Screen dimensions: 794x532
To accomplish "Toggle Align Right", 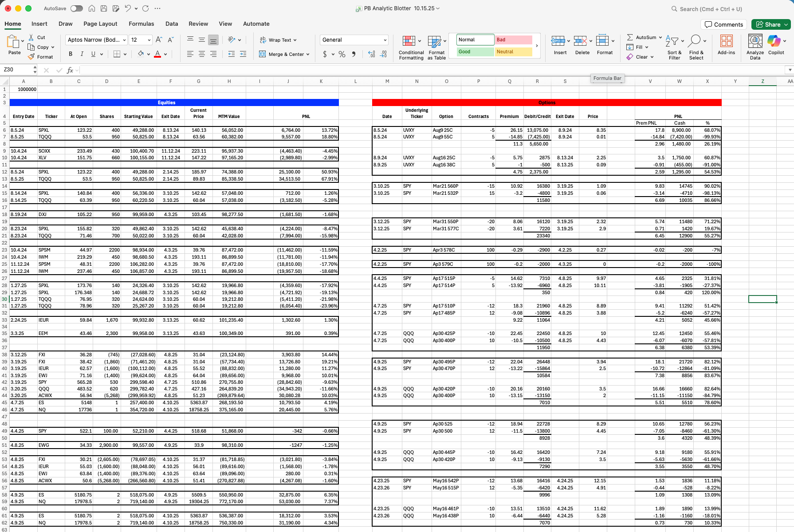I will pyautogui.click(x=213, y=54).
